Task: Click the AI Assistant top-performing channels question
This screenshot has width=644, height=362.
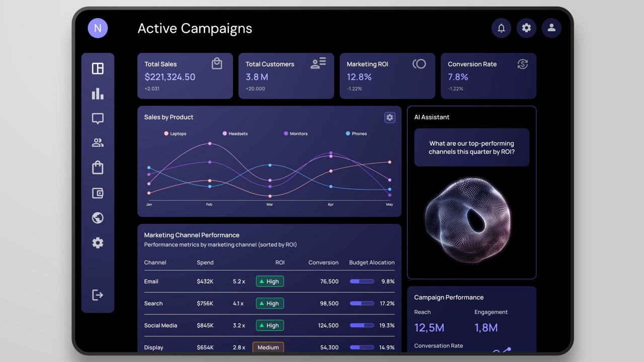Action: (471, 147)
